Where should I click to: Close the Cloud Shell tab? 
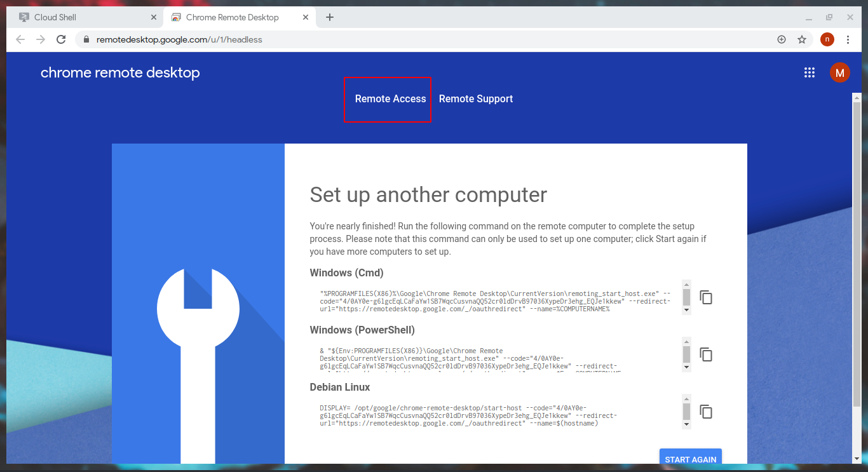pos(154,17)
